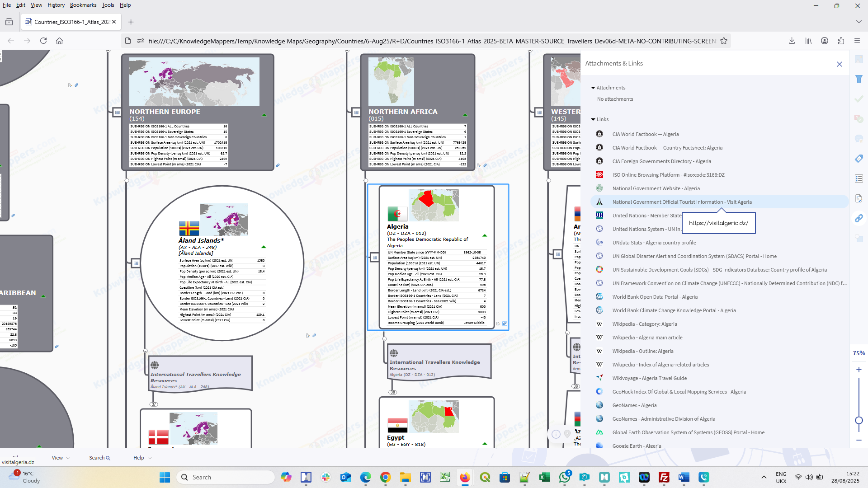Collapse the Links section

[x=593, y=119]
